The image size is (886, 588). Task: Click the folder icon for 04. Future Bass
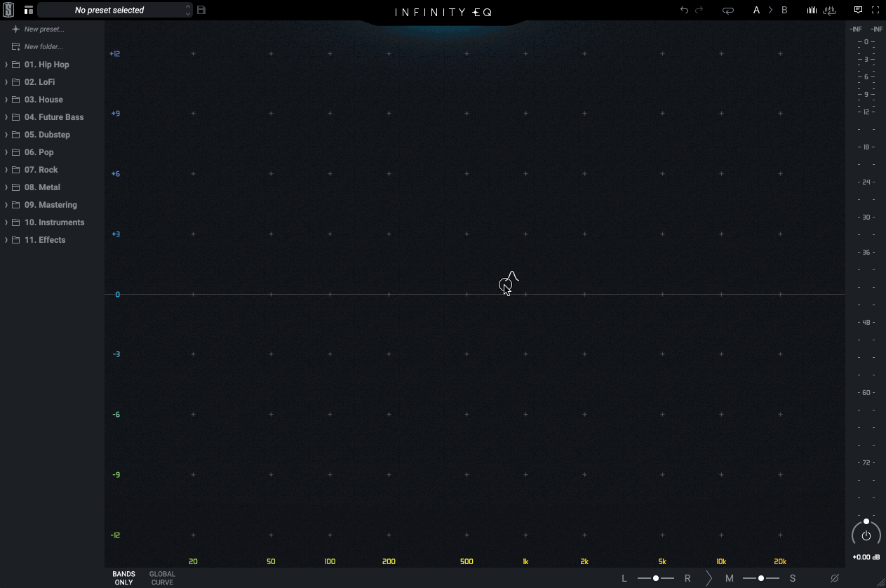(15, 117)
